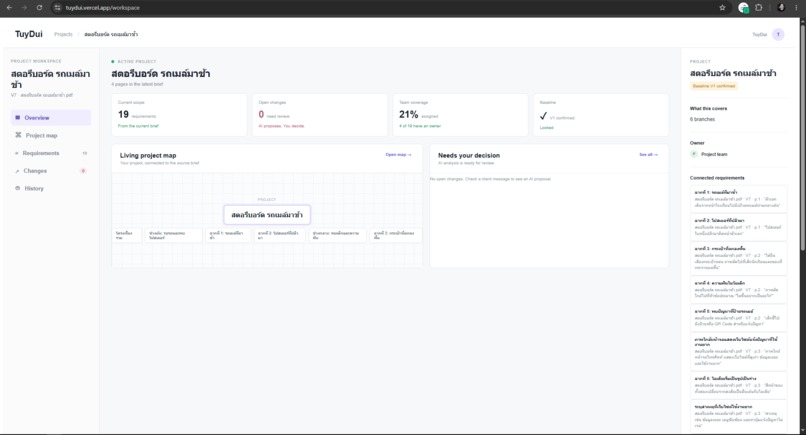806x435 pixels.
Task: Open the Changes section
Action: (x=51, y=171)
